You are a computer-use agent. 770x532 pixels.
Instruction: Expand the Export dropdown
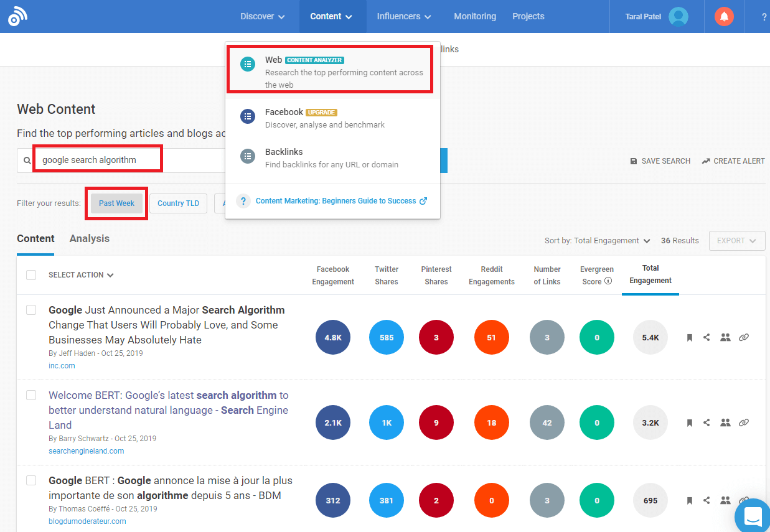coord(737,240)
